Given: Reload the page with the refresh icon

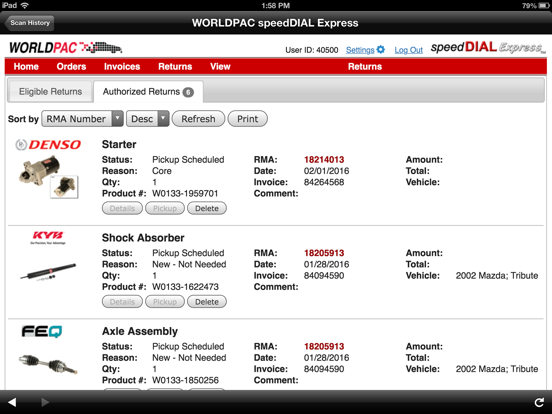Looking at the screenshot, I should click(x=539, y=402).
